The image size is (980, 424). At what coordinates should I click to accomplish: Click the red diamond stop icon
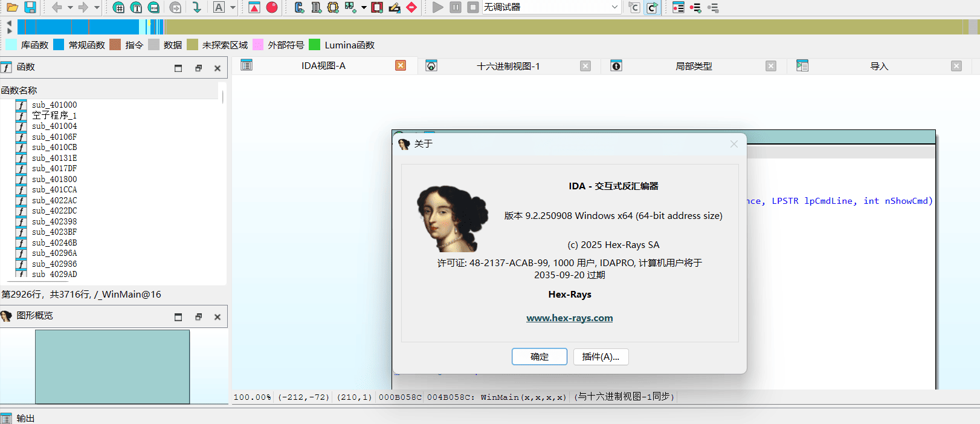point(411,7)
